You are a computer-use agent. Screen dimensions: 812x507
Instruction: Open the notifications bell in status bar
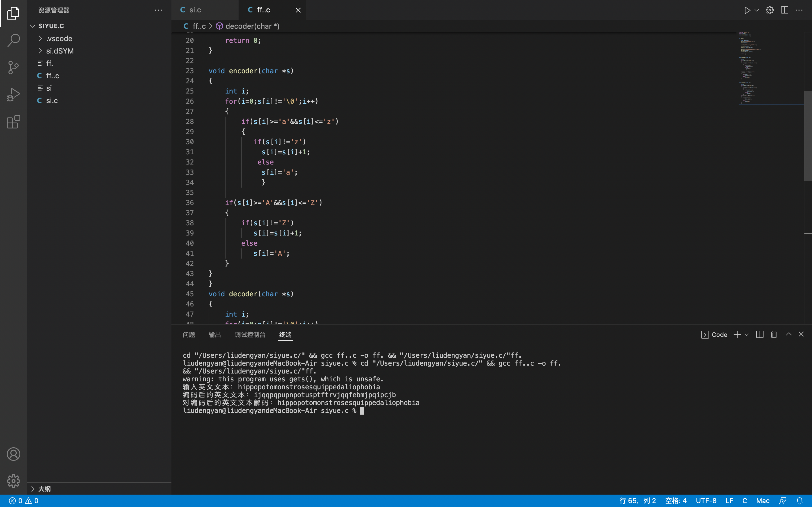(x=800, y=501)
